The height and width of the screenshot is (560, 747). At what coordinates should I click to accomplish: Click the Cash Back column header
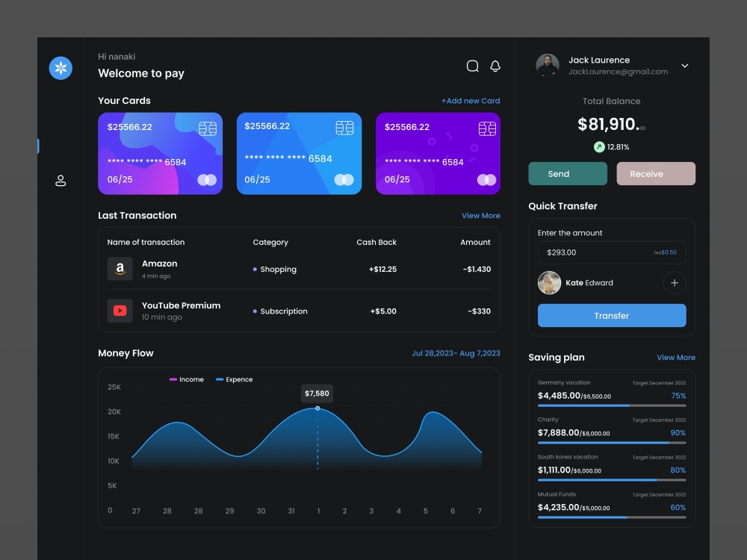coord(376,243)
